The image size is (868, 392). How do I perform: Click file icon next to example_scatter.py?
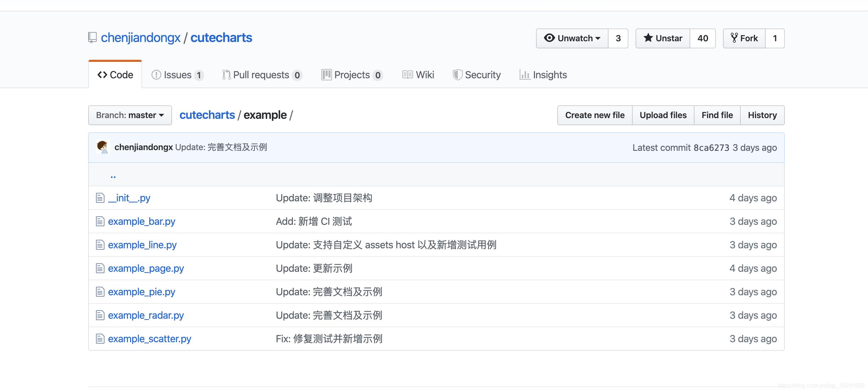tap(100, 339)
